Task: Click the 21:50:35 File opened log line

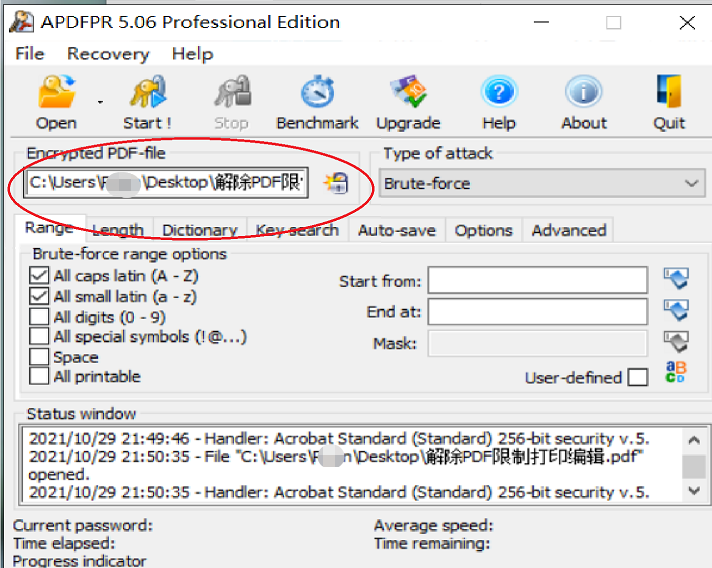Action: [x=336, y=465]
